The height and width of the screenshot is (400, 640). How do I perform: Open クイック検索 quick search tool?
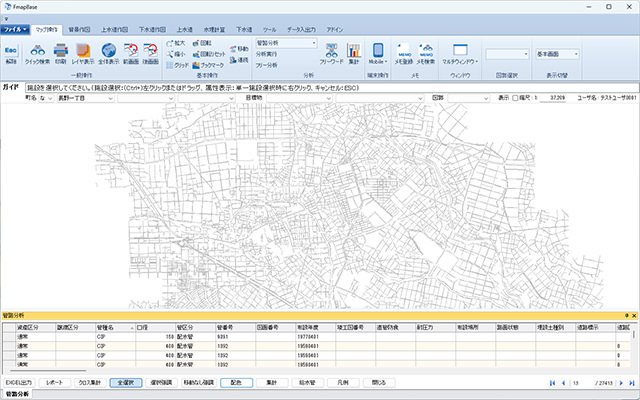coord(35,52)
